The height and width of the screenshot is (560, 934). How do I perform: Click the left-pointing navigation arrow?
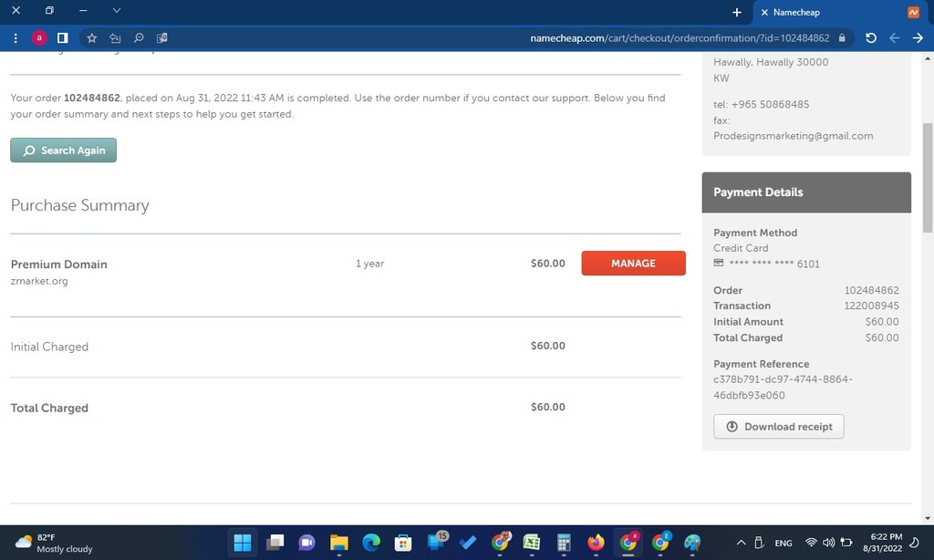[894, 38]
